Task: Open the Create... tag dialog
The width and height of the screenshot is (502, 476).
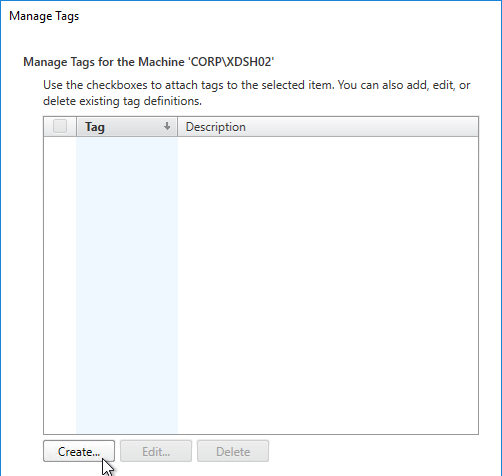Action: pos(79,451)
